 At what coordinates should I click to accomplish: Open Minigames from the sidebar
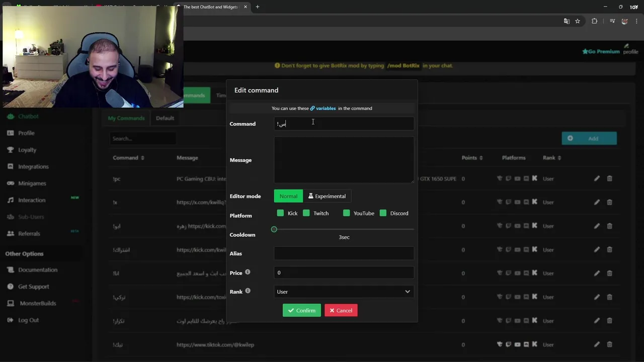pyautogui.click(x=26, y=183)
